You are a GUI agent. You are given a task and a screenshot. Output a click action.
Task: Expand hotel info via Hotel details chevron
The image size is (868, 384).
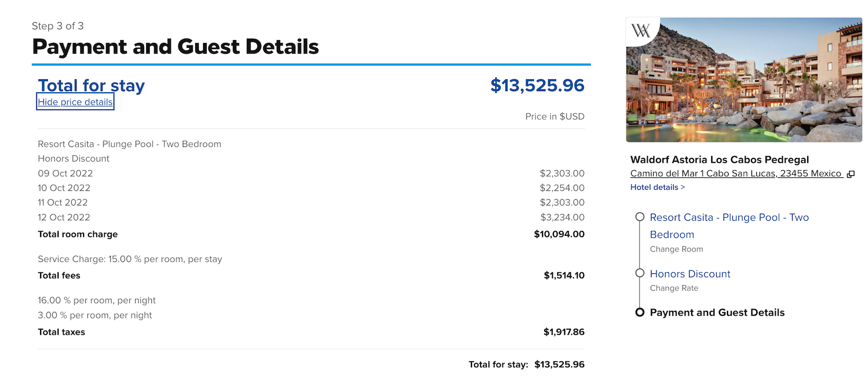[658, 187]
